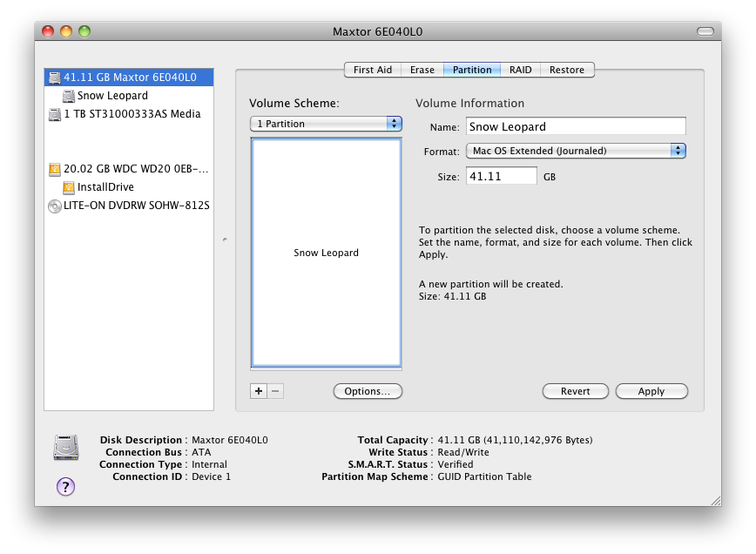Click the Total Capacity value 41,110,142,976 Bytes
Viewport: 756px width, 554px height.
[515, 440]
